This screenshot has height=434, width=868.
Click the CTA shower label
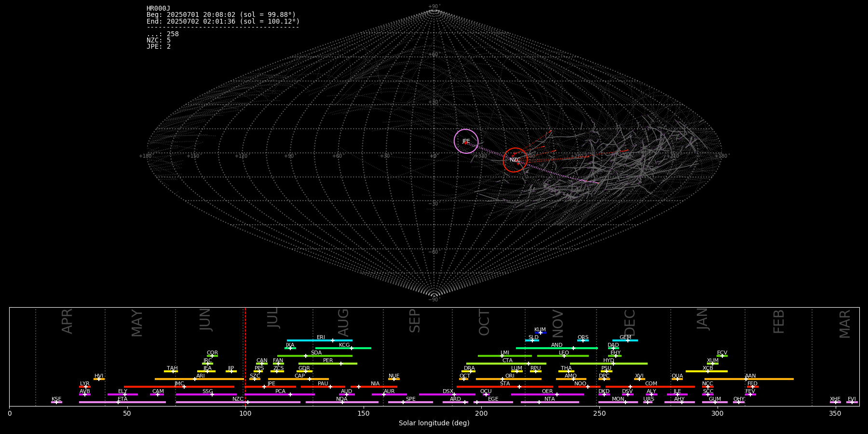click(507, 361)
